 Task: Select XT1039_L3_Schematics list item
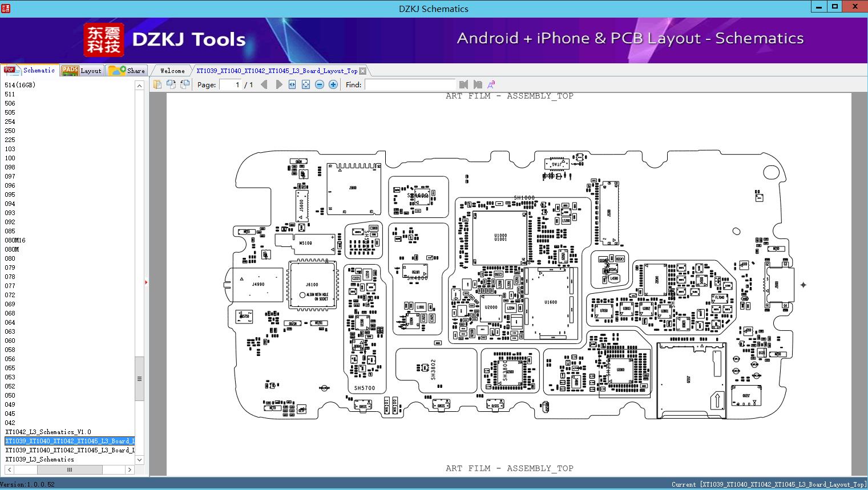click(39, 459)
